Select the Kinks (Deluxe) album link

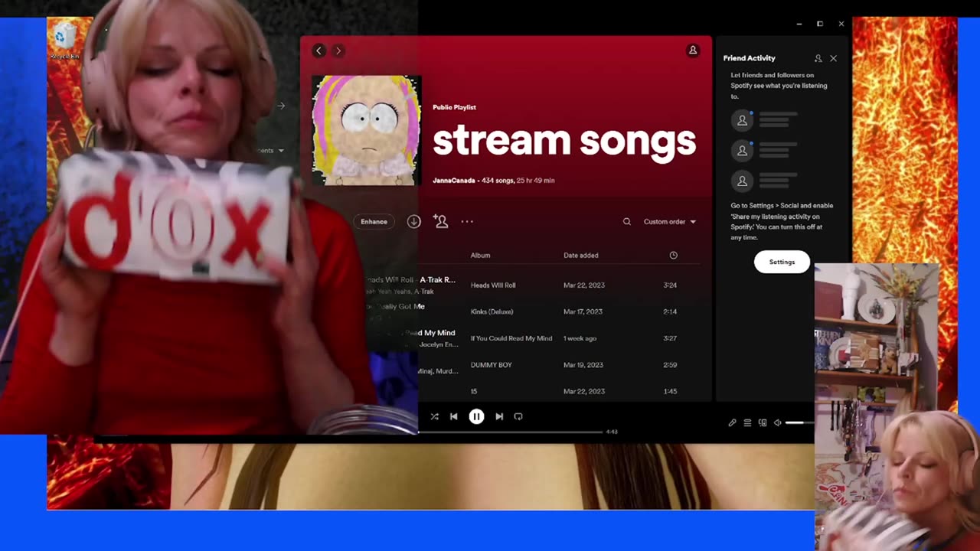pos(492,312)
